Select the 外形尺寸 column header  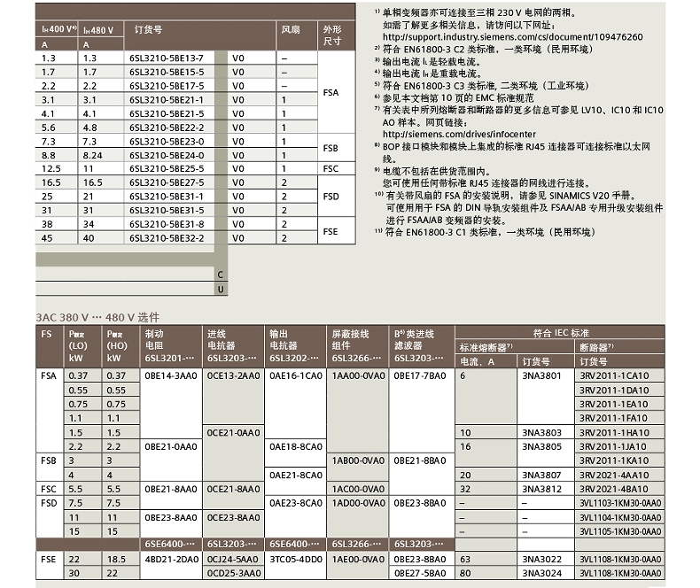pos(332,35)
